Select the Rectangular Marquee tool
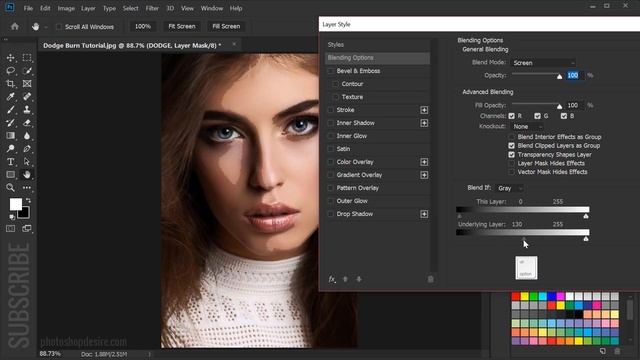Viewport: 640px width, 360px height. coord(27,58)
